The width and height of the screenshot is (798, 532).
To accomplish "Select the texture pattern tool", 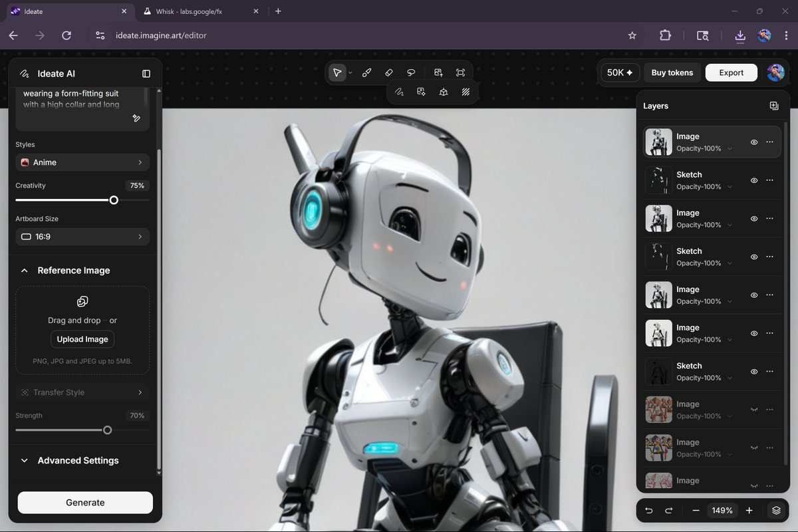I will pos(466,92).
